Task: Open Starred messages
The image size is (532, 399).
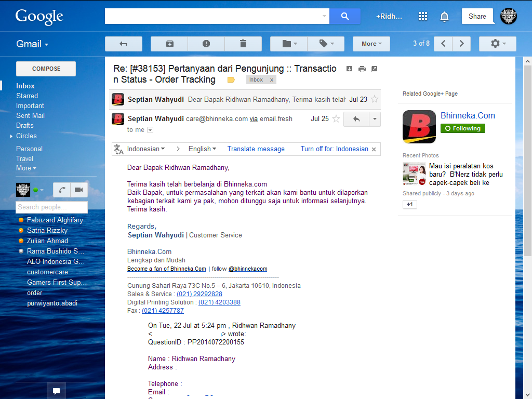Action: 27,96
